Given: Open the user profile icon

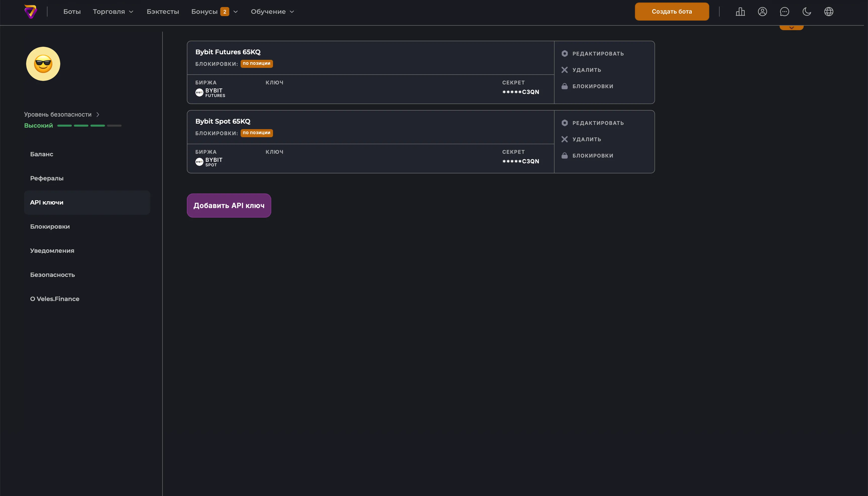Looking at the screenshot, I should pyautogui.click(x=762, y=11).
